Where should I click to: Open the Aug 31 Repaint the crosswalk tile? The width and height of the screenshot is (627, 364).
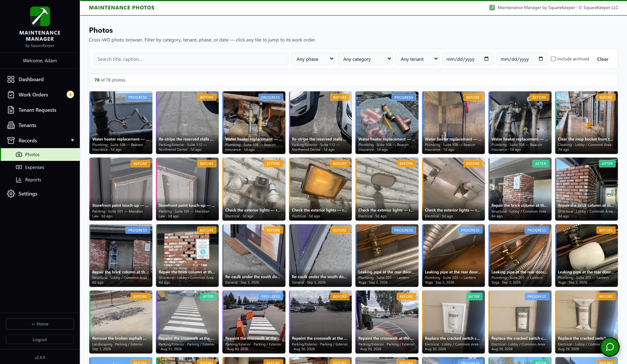(x=187, y=322)
